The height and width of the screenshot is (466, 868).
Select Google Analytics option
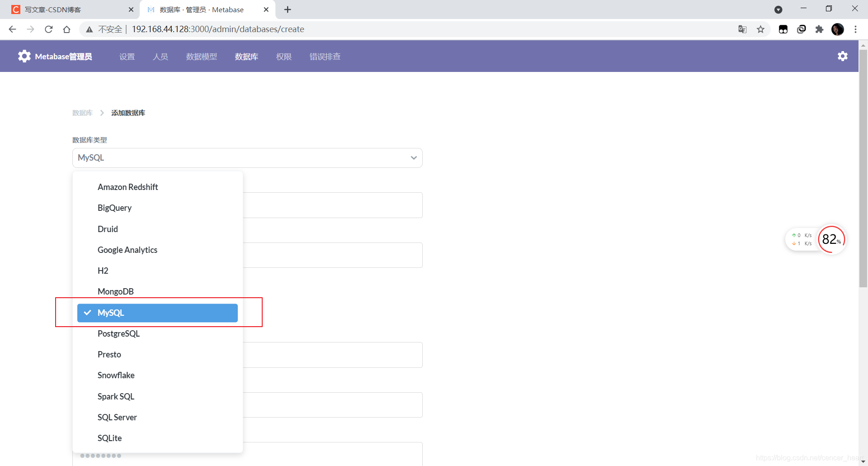pos(157,250)
